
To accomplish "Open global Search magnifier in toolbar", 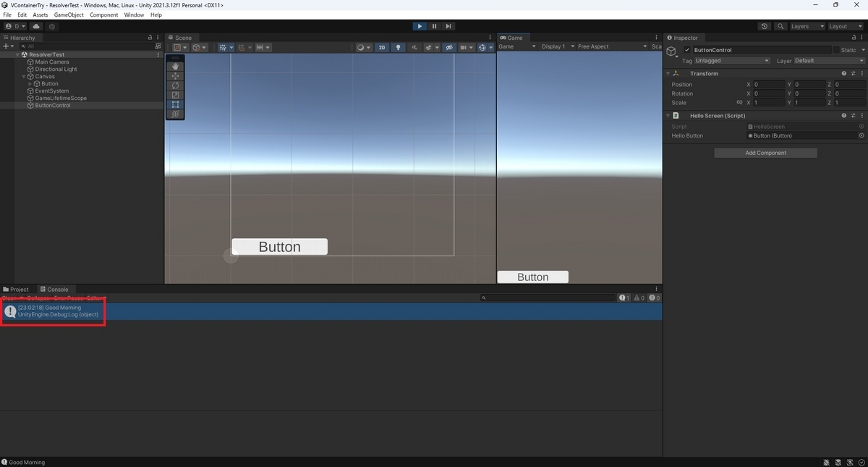I will click(x=780, y=26).
